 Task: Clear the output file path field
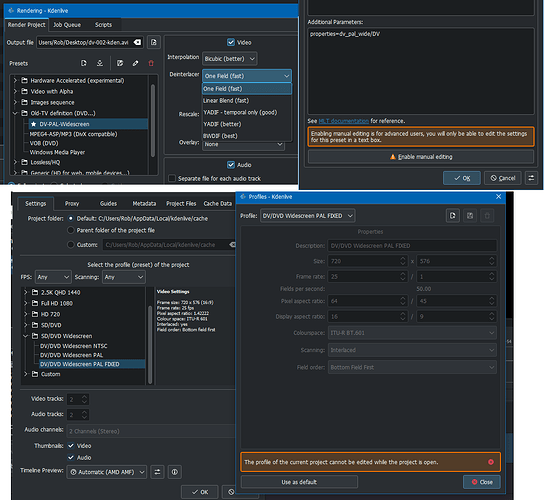pyautogui.click(x=137, y=42)
